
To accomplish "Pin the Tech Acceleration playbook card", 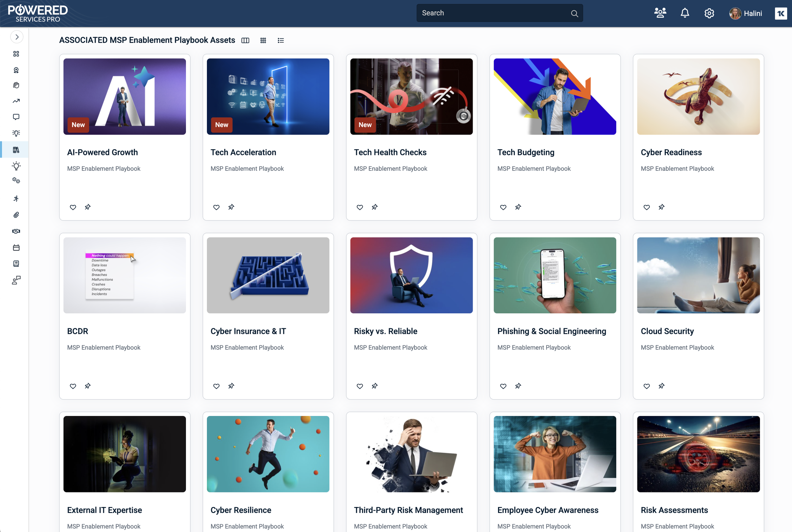I will point(231,207).
